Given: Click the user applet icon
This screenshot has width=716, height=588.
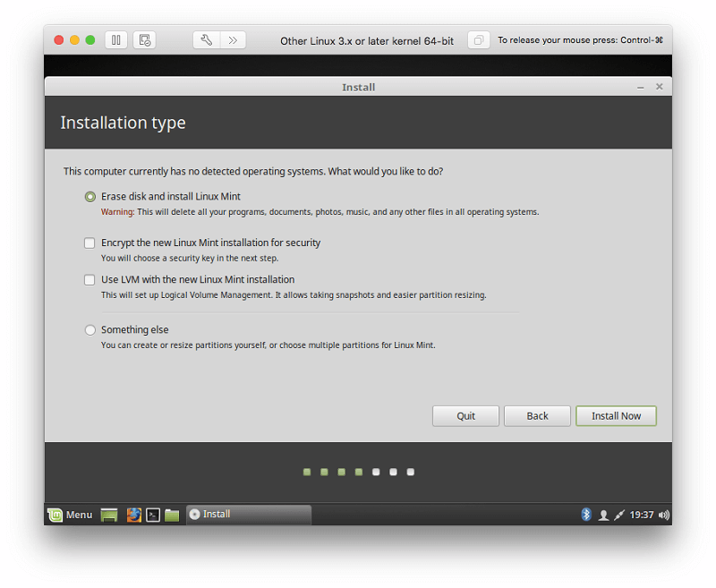Looking at the screenshot, I should [603, 515].
